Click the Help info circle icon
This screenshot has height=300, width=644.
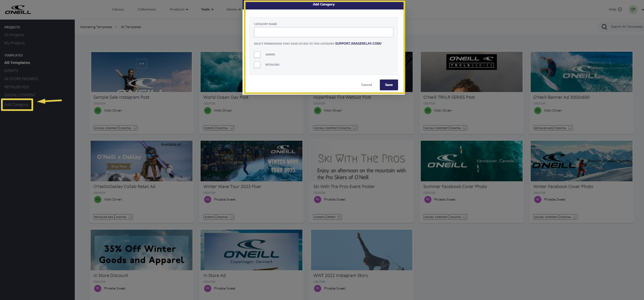pyautogui.click(x=620, y=9)
